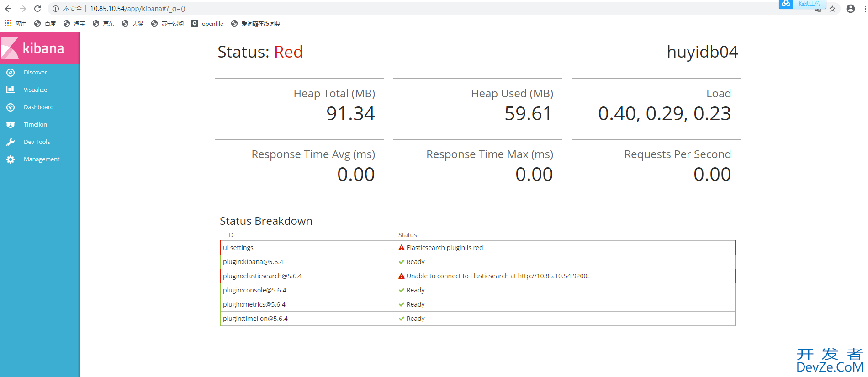Image resolution: width=868 pixels, height=377 pixels.
Task: Open the 天猫 bookmark
Action: (x=132, y=23)
